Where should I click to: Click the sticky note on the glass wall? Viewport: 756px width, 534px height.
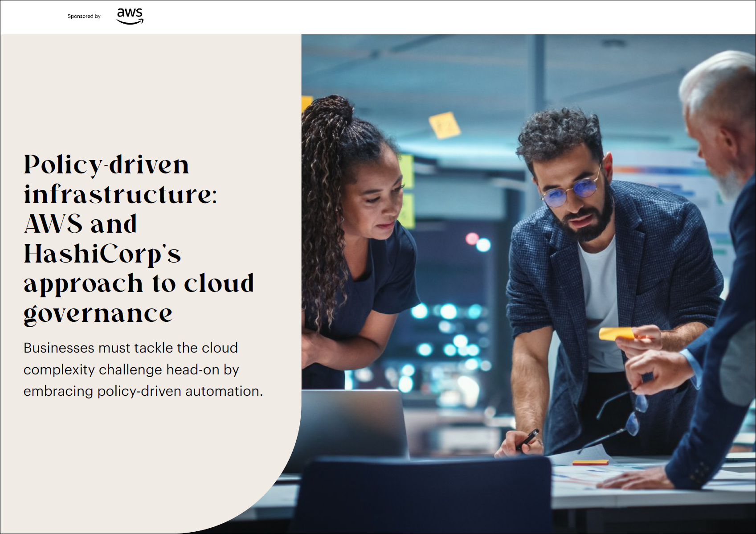pos(444,125)
